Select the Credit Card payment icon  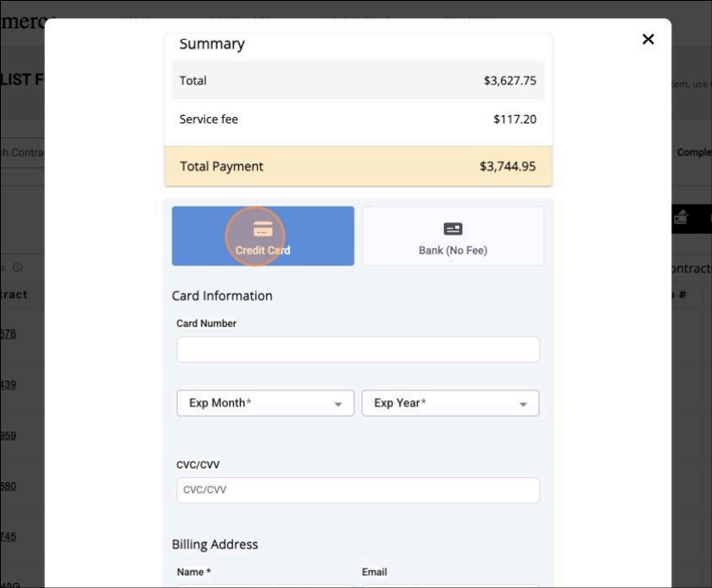pyautogui.click(x=263, y=230)
